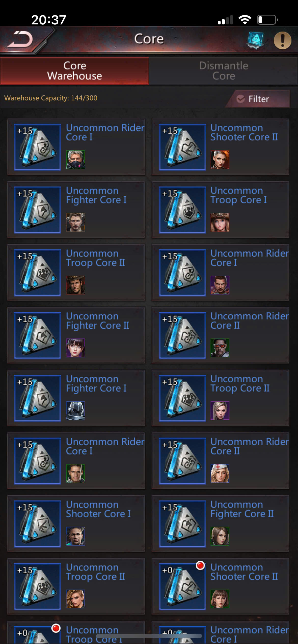Open the Core Warehouse tab

pos(74,71)
